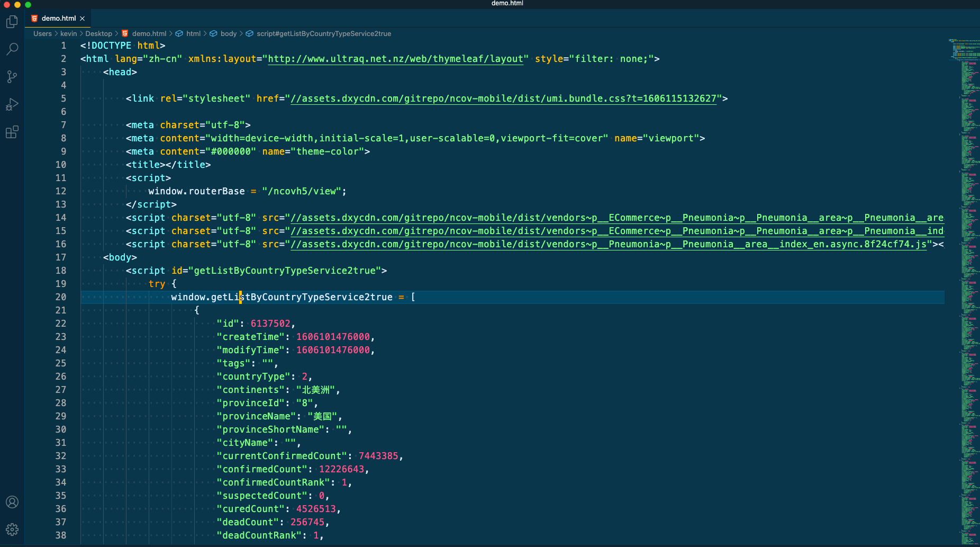980x547 pixels.
Task: Open the Search view in activity bar
Action: pos(12,49)
